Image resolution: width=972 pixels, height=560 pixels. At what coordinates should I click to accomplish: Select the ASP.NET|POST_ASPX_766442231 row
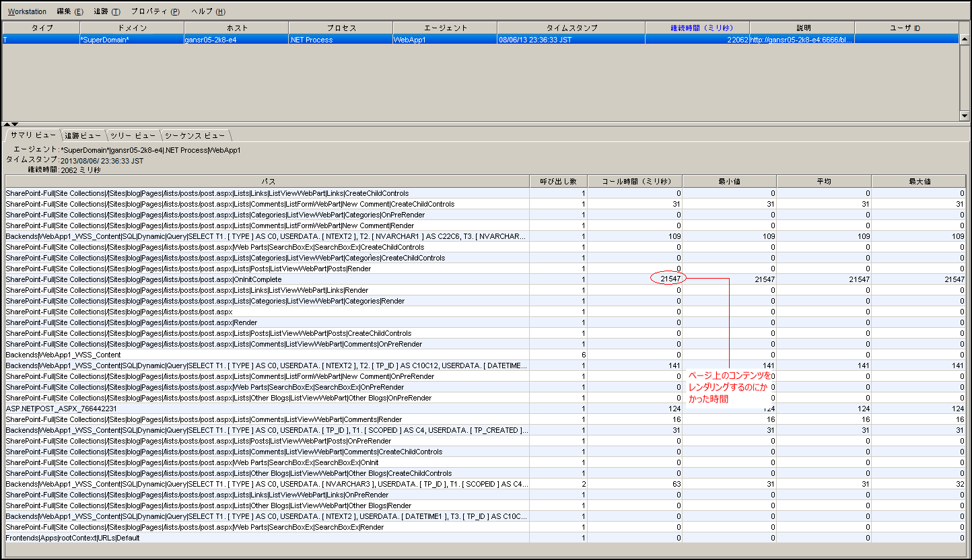61,409
